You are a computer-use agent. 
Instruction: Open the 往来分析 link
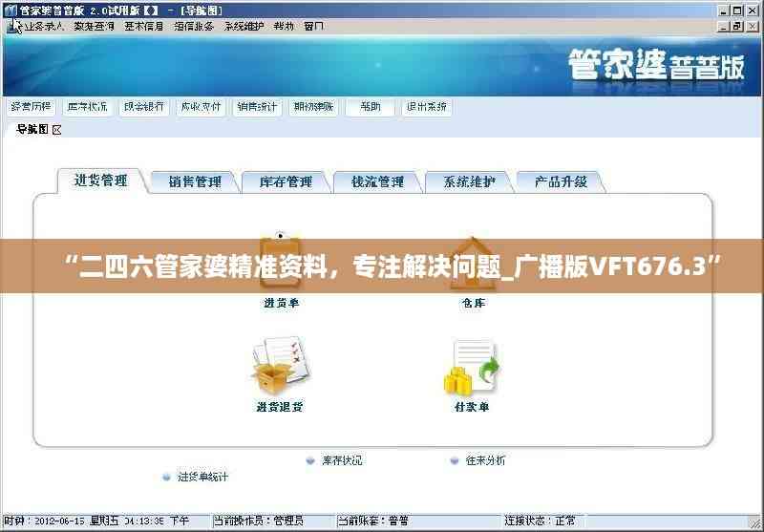(485, 460)
